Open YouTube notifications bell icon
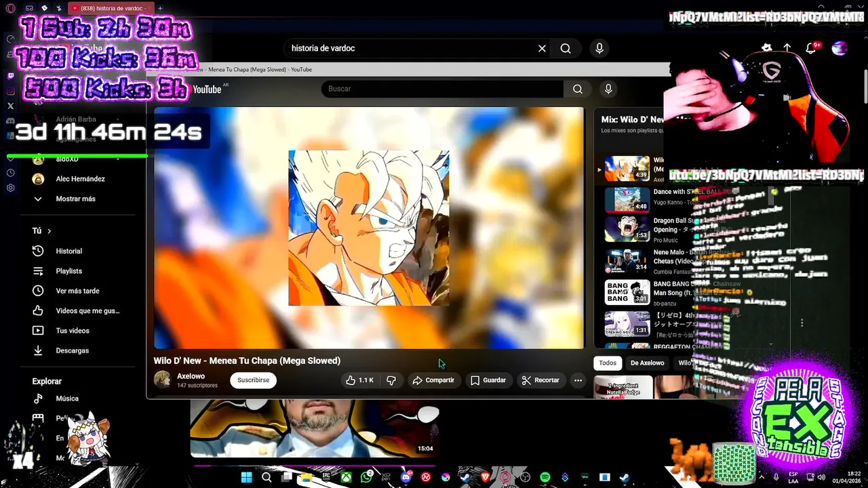 811,48
